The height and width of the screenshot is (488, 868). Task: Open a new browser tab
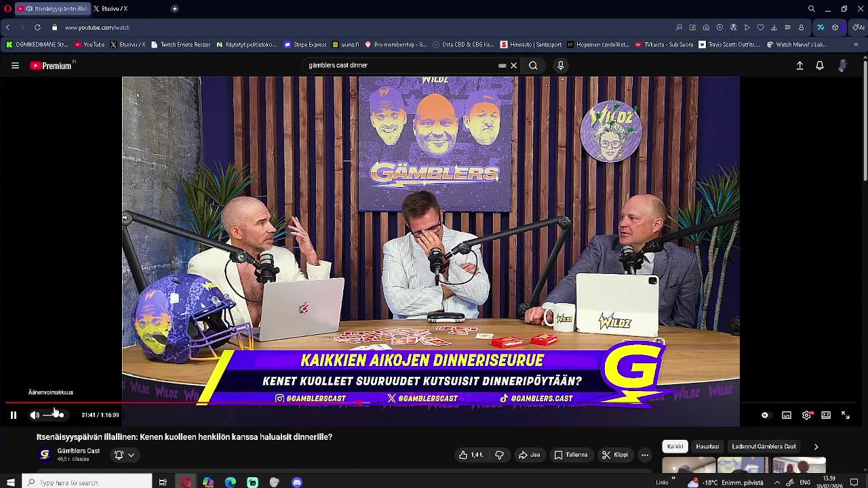pyautogui.click(x=174, y=9)
